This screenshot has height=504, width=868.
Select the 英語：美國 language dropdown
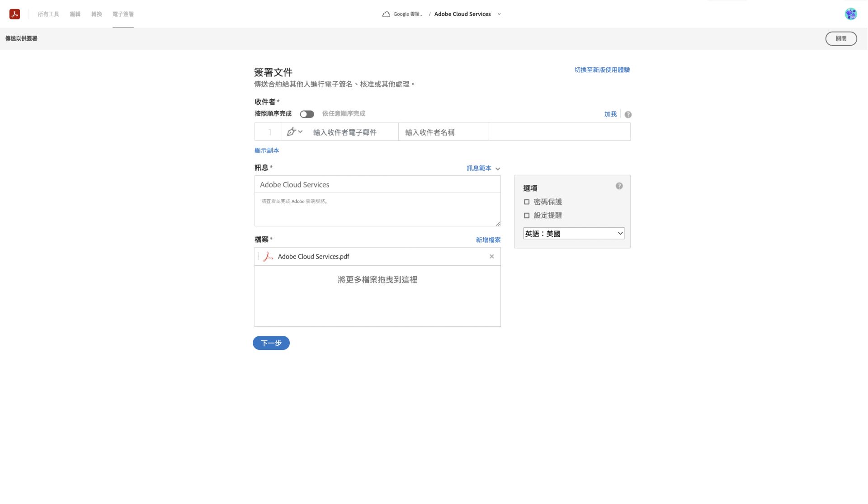(x=573, y=233)
